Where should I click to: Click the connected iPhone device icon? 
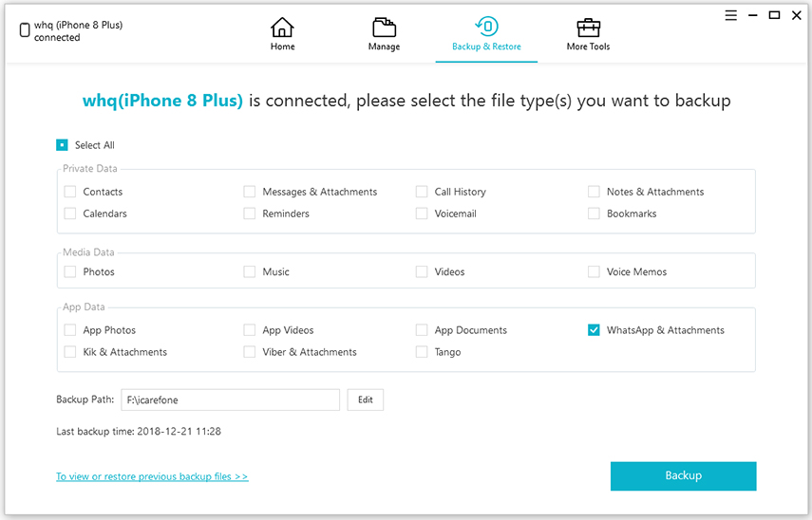tap(25, 30)
